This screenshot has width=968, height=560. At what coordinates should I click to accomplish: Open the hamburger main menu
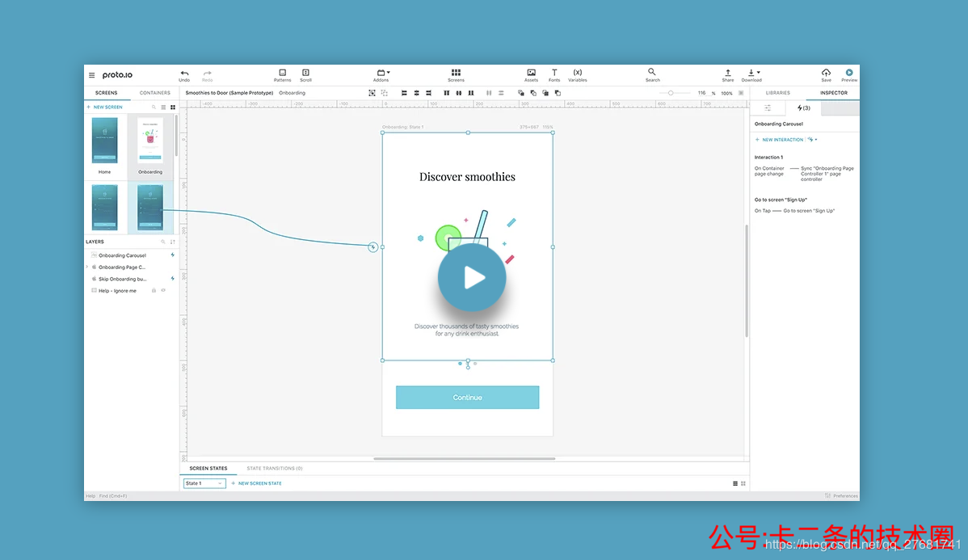[x=92, y=75]
